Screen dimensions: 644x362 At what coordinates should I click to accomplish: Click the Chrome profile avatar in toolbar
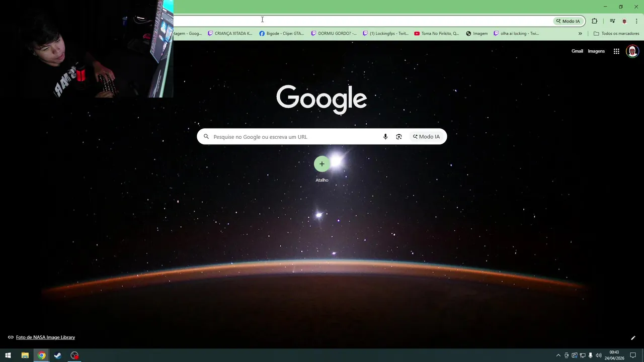pyautogui.click(x=624, y=21)
